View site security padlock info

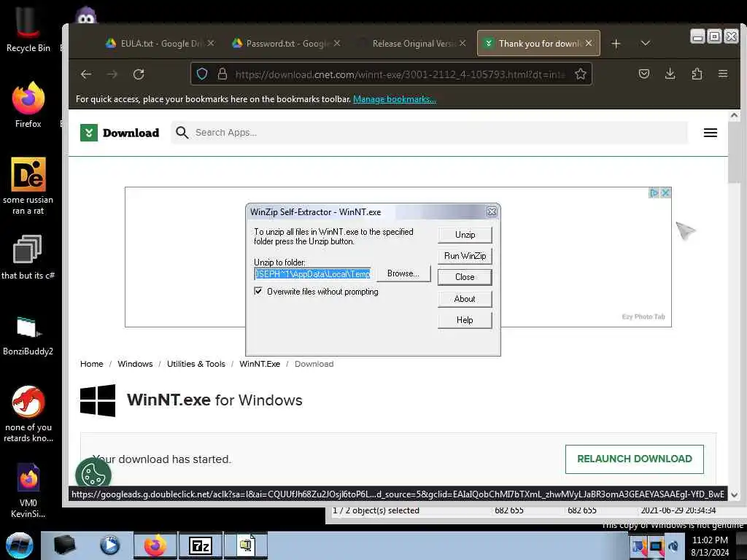point(222,74)
